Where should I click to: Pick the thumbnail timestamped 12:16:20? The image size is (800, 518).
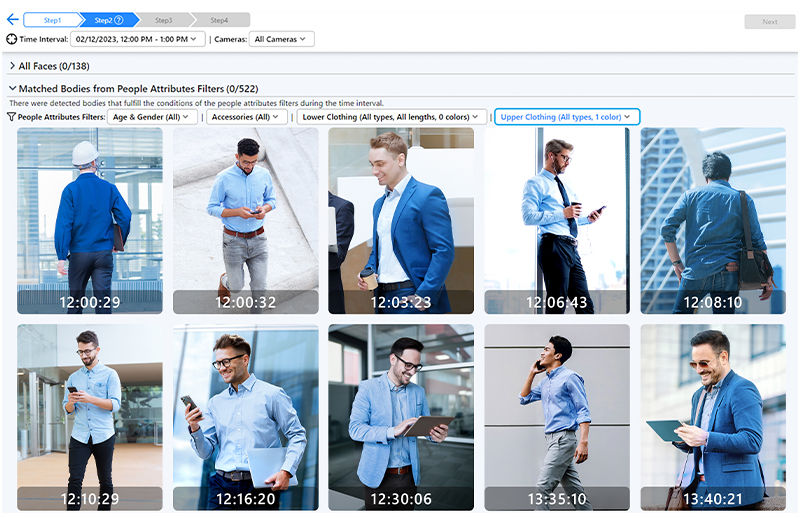pyautogui.click(x=246, y=417)
